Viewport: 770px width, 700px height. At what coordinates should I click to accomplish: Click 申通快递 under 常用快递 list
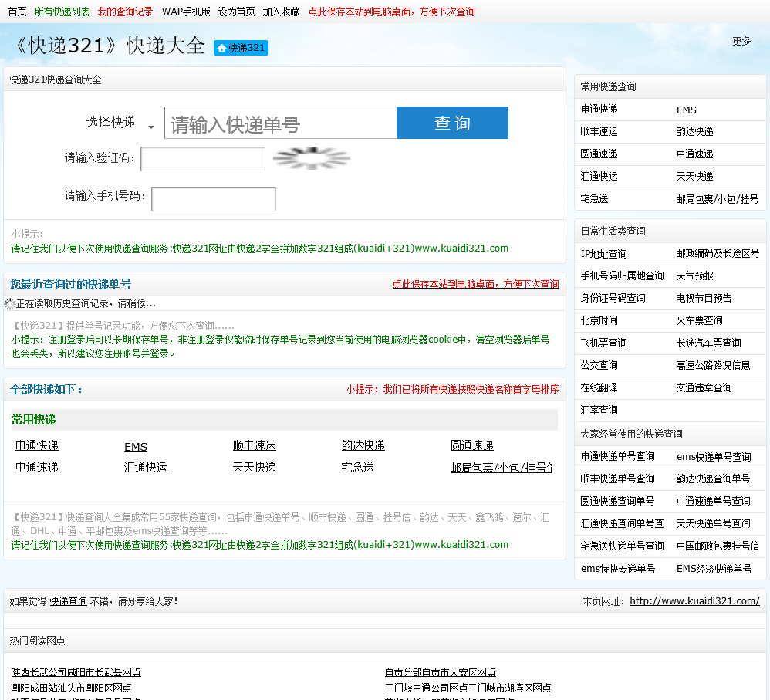coord(37,445)
